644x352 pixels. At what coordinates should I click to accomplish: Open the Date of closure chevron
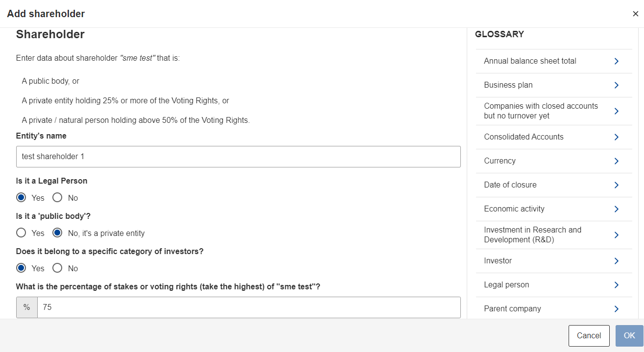[616, 185]
